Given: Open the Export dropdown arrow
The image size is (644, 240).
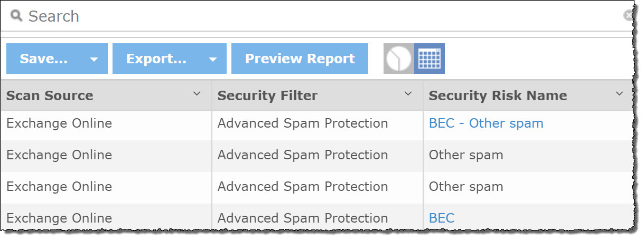Looking at the screenshot, I should tap(213, 59).
